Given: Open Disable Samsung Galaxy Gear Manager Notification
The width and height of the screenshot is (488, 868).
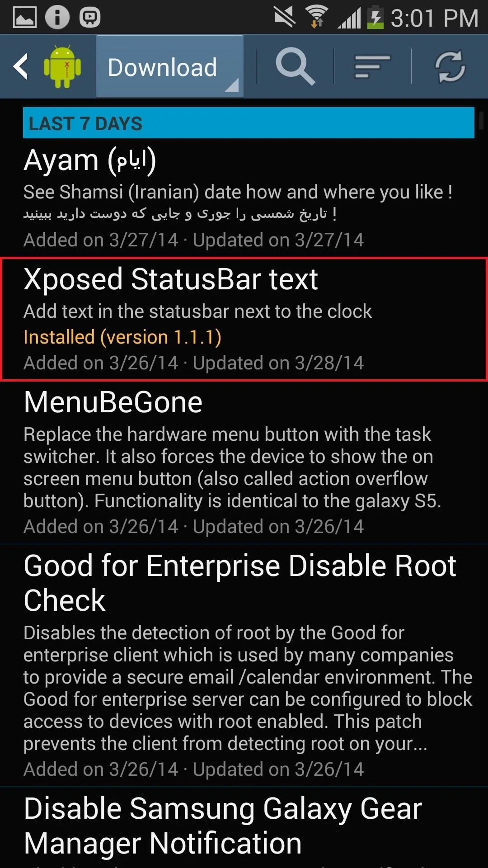Looking at the screenshot, I should 244,828.
